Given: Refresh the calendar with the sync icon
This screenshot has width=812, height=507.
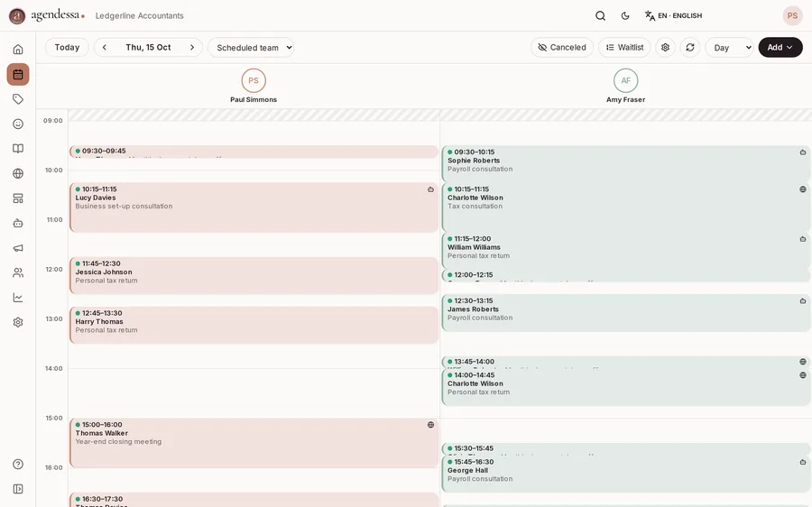Looking at the screenshot, I should pos(690,47).
